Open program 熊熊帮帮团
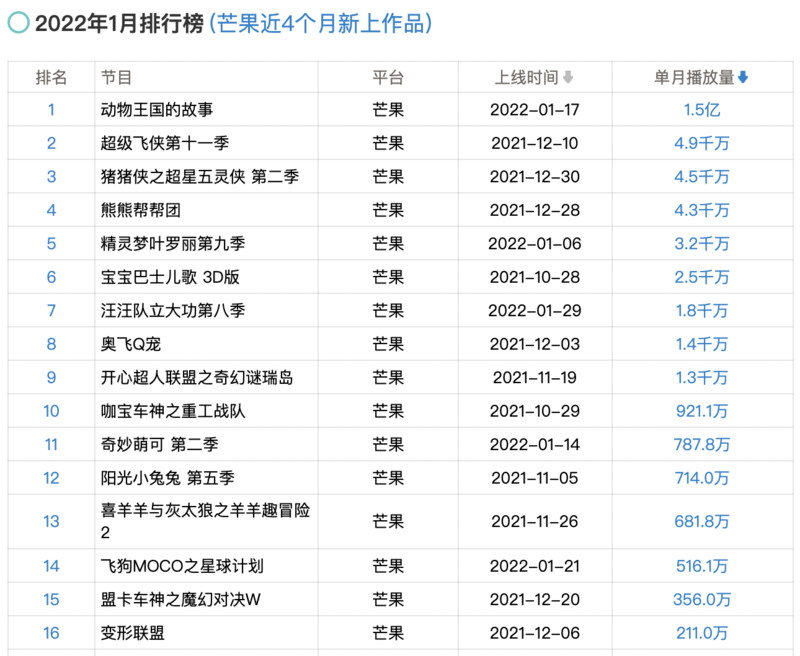Image resolution: width=800 pixels, height=656 pixels. 140,210
